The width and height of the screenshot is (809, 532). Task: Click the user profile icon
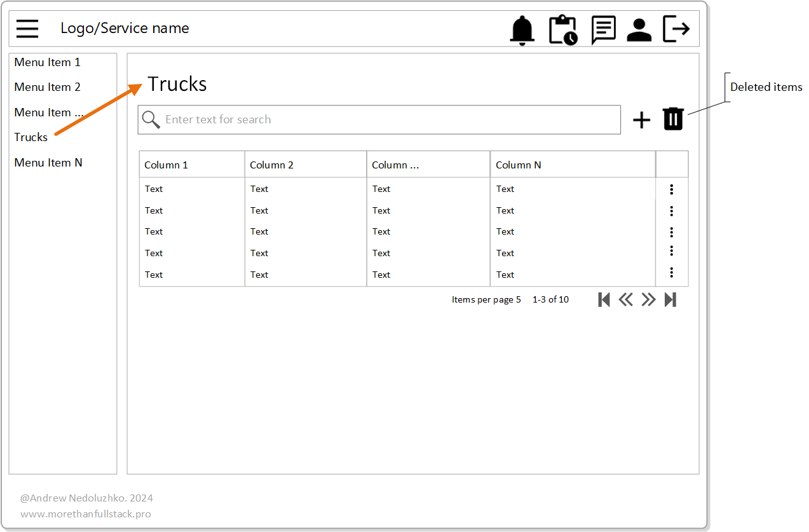click(x=639, y=30)
